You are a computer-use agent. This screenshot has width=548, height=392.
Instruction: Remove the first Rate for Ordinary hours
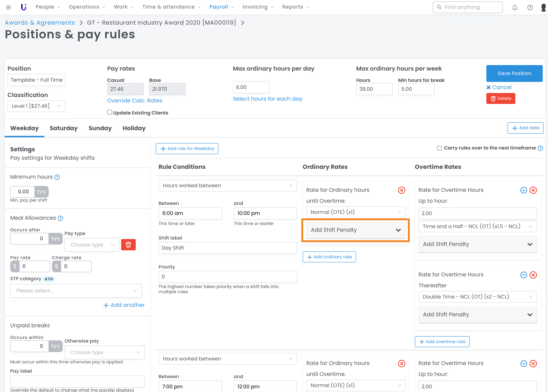401,190
